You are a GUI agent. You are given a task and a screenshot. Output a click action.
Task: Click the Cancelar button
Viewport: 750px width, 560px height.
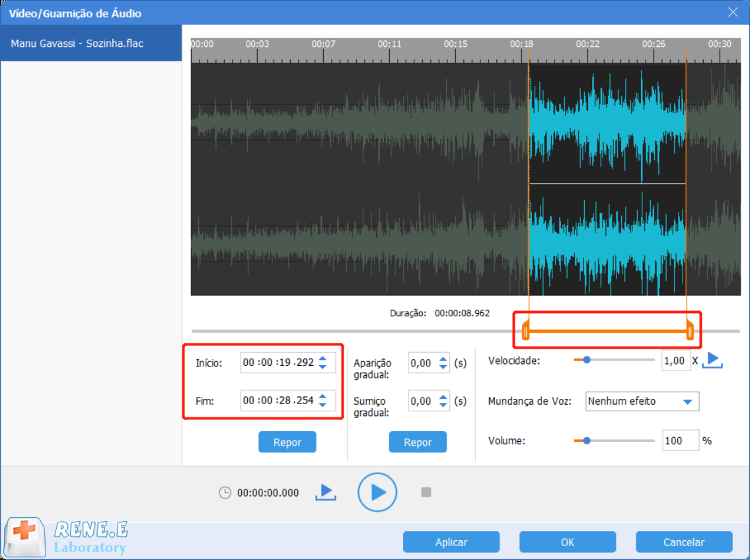683,542
